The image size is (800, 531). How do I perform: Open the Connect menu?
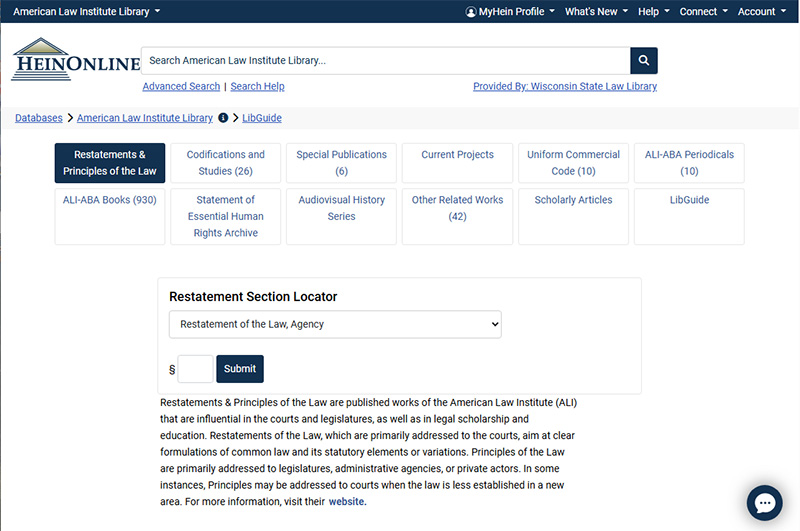click(x=703, y=11)
